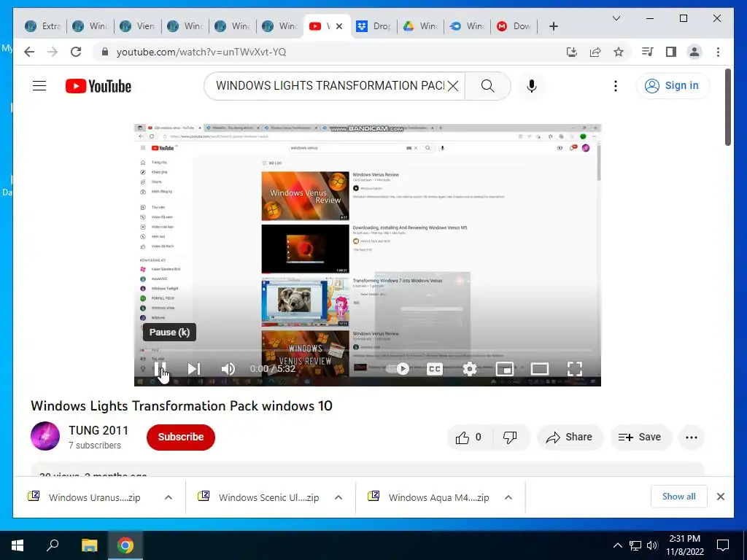This screenshot has height=560, width=747.
Task: Switch to miniplayer mode
Action: pyautogui.click(x=505, y=368)
